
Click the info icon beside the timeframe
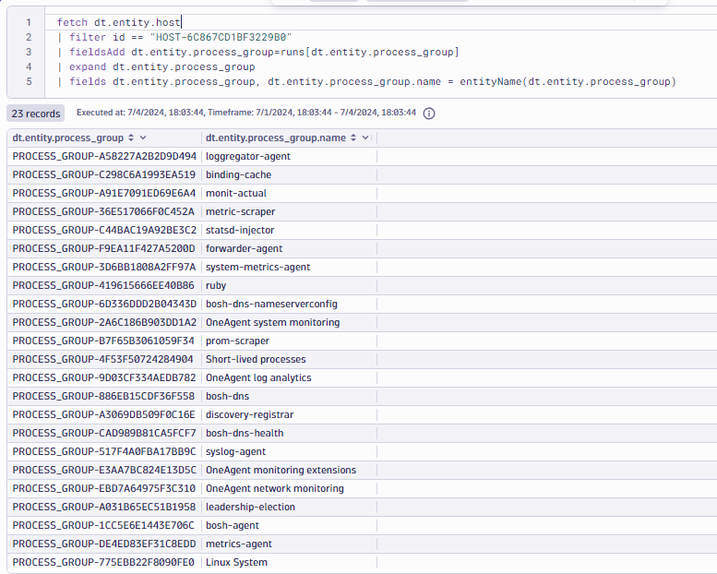[x=429, y=114]
